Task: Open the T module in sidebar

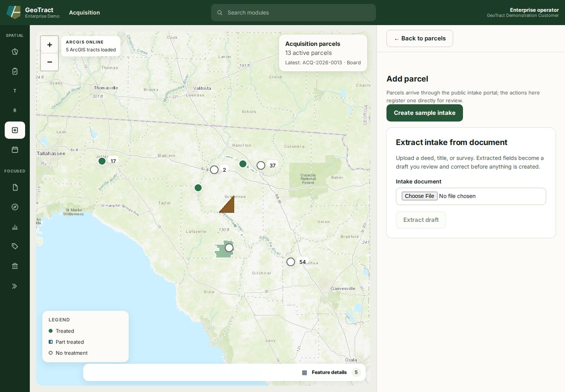Action: pos(15,91)
